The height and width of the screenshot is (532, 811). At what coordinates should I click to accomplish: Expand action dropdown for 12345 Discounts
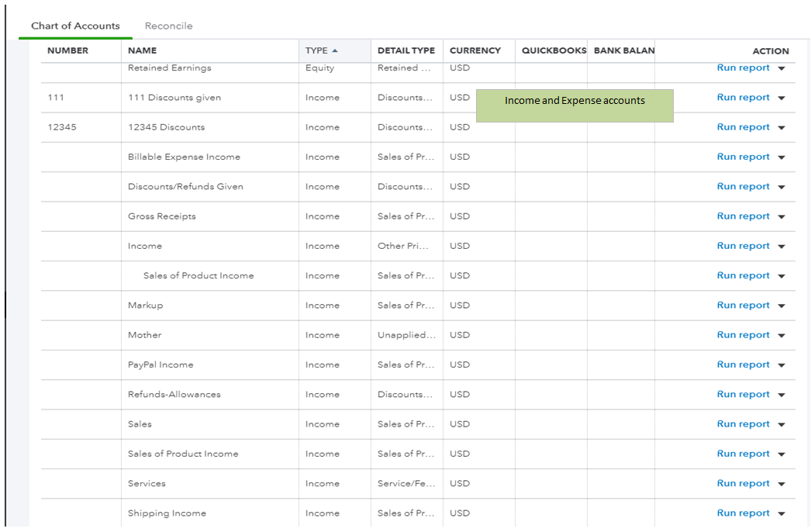[782, 126]
